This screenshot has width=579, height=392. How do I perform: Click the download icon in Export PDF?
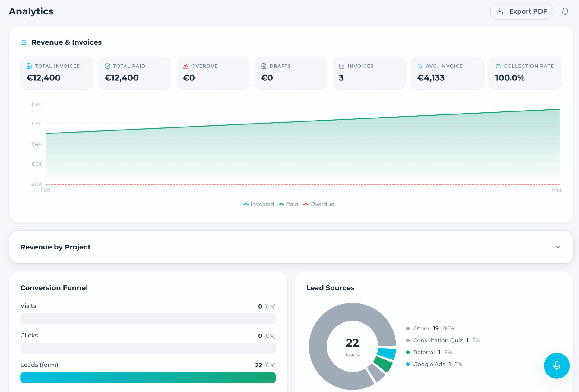pyautogui.click(x=500, y=11)
